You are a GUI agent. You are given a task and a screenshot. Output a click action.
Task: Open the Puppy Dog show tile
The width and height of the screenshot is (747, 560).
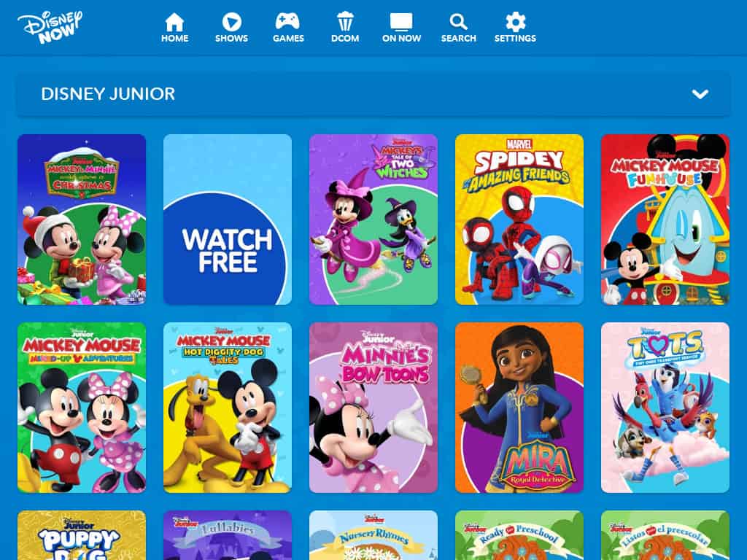point(82,535)
